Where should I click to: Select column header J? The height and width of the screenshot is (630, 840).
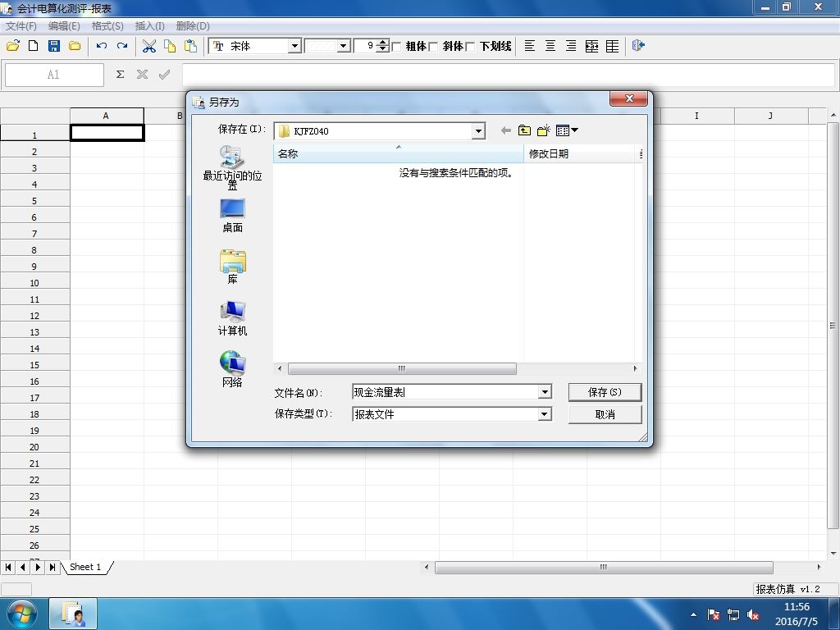(x=771, y=116)
